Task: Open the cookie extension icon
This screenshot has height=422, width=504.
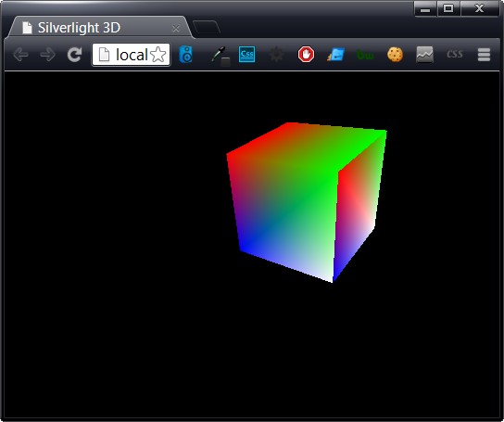Action: (x=395, y=55)
